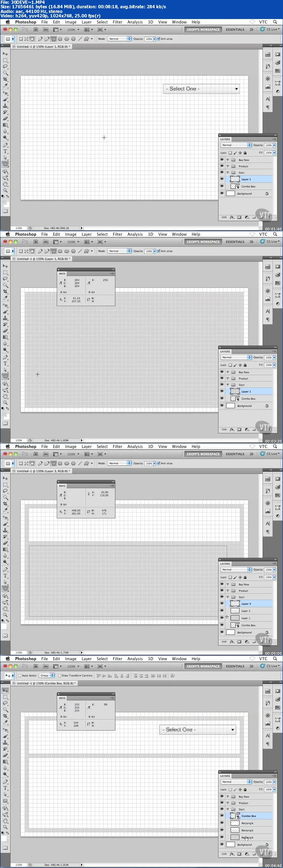This screenshot has width=283, height=868.
Task: Enable the Show Transform Controls checkbox
Action: pyautogui.click(x=60, y=676)
